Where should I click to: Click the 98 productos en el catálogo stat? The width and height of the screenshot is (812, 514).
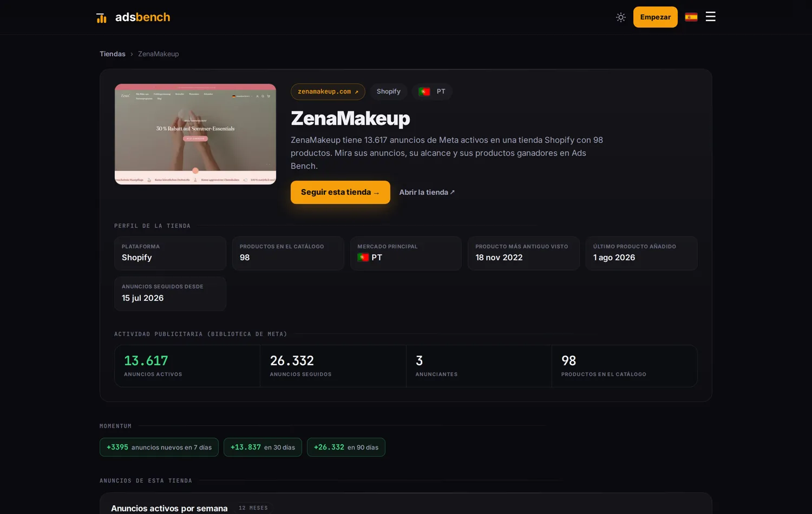click(625, 366)
